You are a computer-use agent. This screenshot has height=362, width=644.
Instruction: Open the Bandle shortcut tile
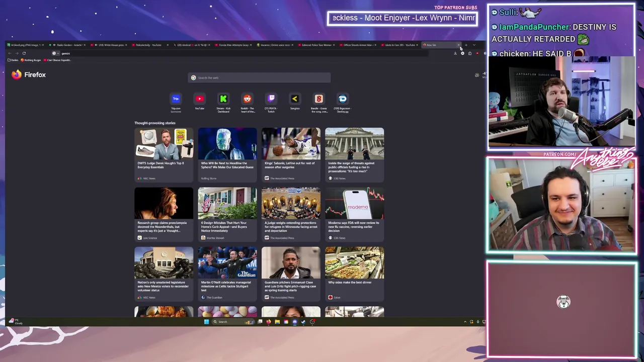click(x=318, y=103)
